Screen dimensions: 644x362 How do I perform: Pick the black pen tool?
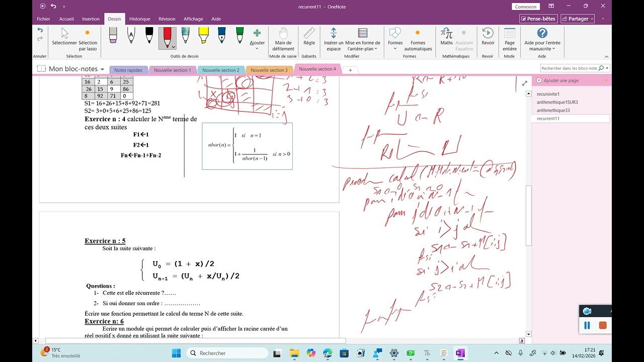149,35
